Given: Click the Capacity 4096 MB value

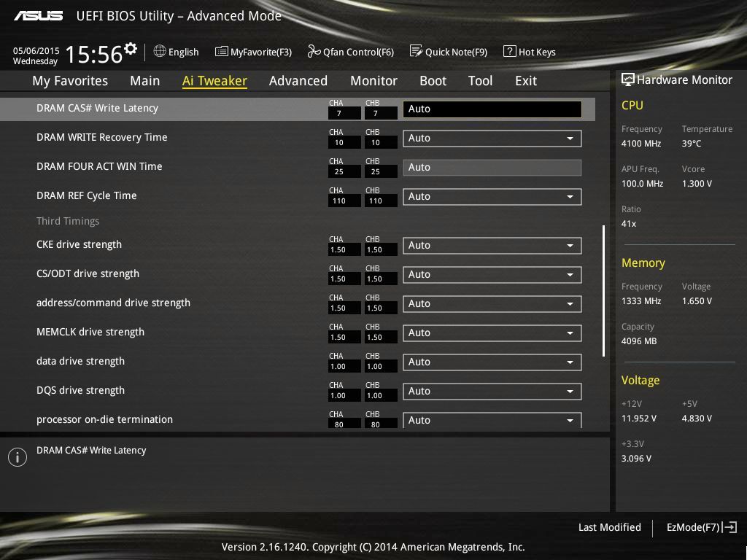Looking at the screenshot, I should pos(639,341).
